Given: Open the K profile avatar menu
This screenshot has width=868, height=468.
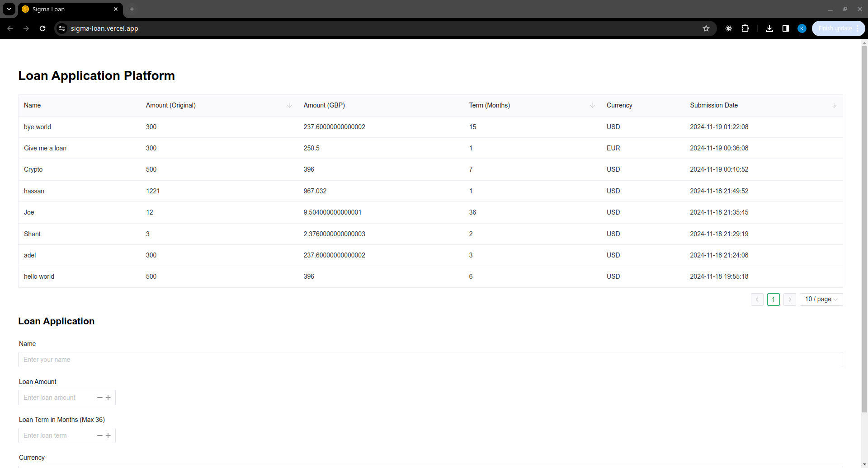Looking at the screenshot, I should 802,28.
